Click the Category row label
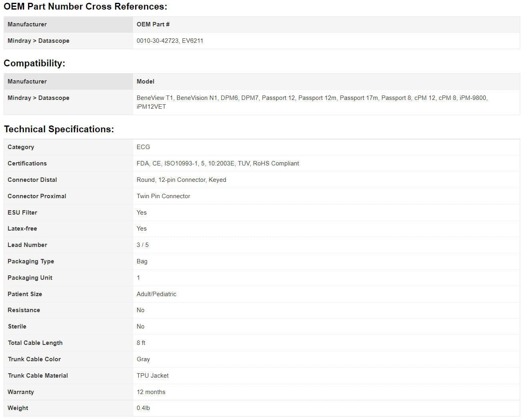 click(21, 147)
